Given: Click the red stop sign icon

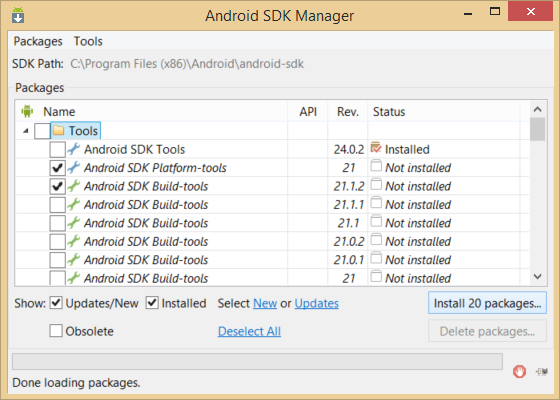Looking at the screenshot, I should (519, 371).
